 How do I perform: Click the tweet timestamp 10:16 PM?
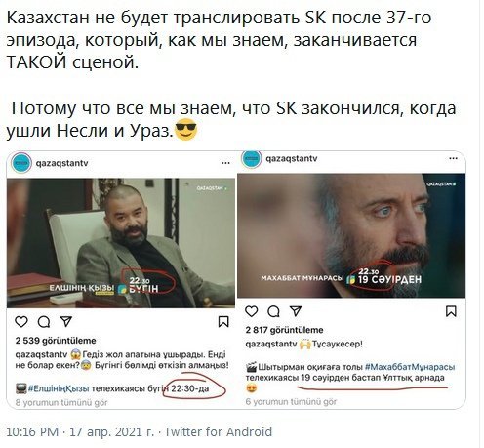[32, 432]
